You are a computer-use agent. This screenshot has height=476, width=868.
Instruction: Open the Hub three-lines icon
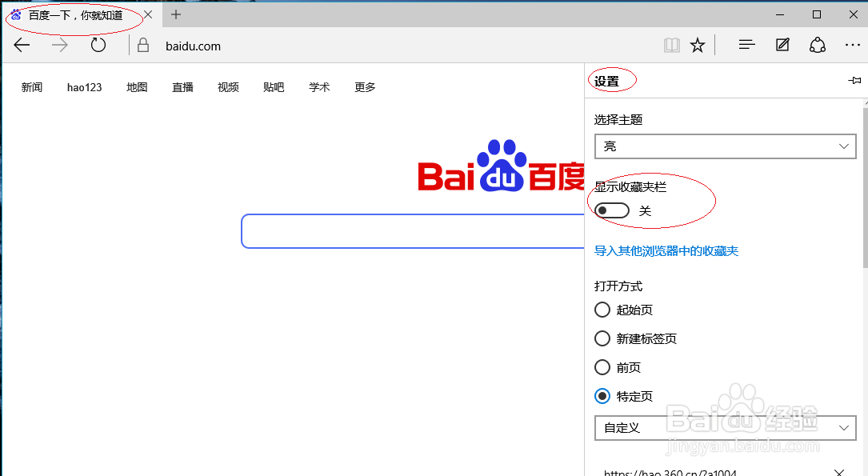tap(746, 45)
